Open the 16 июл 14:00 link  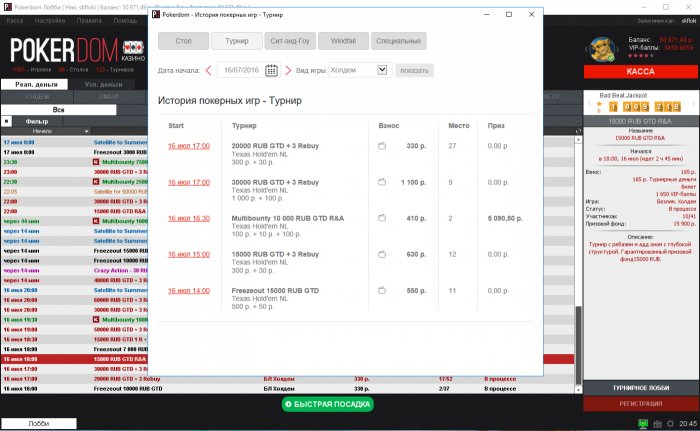[x=189, y=291]
